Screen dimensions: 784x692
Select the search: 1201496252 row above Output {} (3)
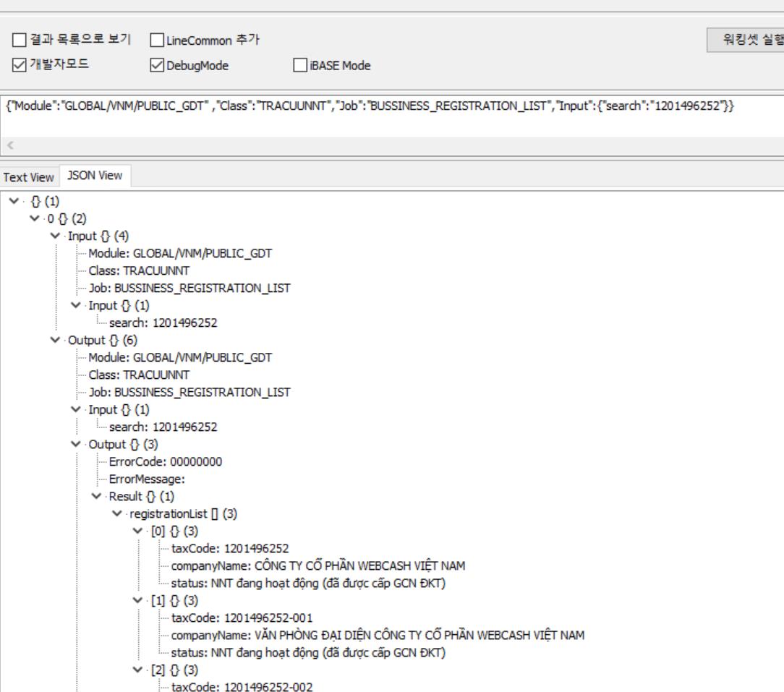pos(163,427)
